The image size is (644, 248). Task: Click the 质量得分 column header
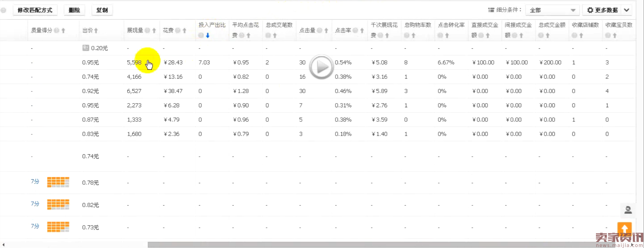point(42,30)
